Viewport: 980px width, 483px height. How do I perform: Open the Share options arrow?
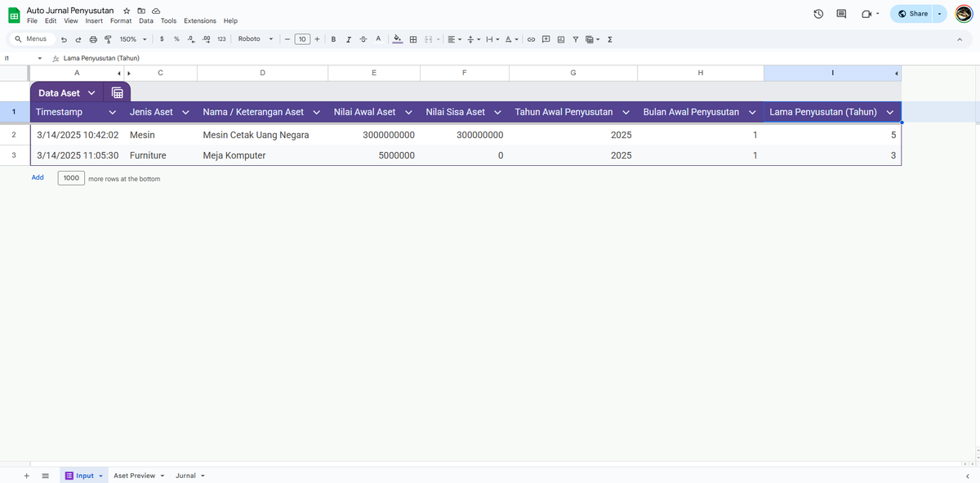pos(939,14)
